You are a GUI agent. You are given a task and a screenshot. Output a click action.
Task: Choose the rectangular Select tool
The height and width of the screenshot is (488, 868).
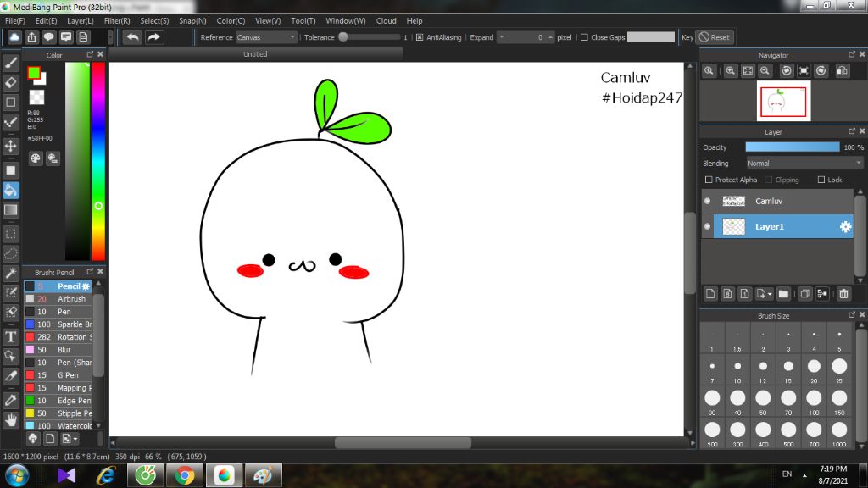(10, 234)
